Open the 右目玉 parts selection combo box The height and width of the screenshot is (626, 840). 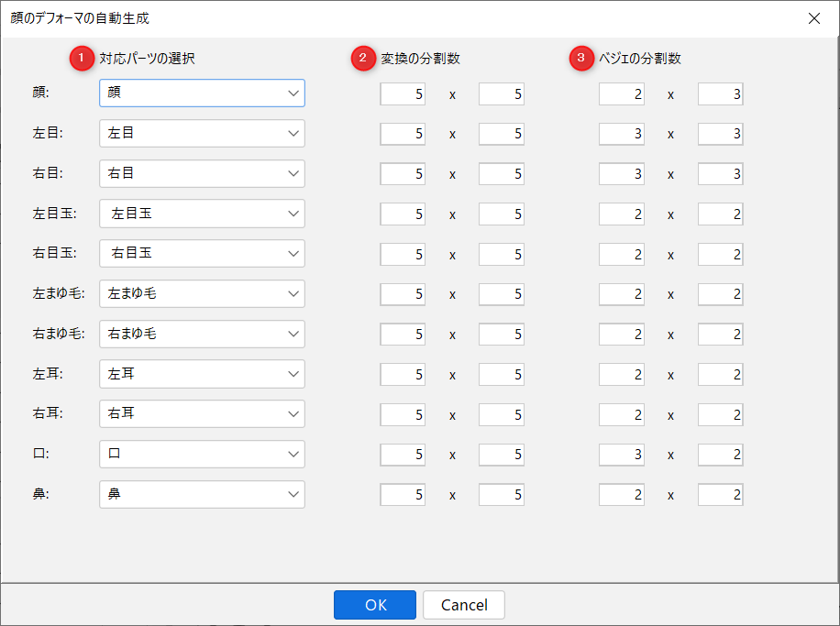click(x=202, y=254)
